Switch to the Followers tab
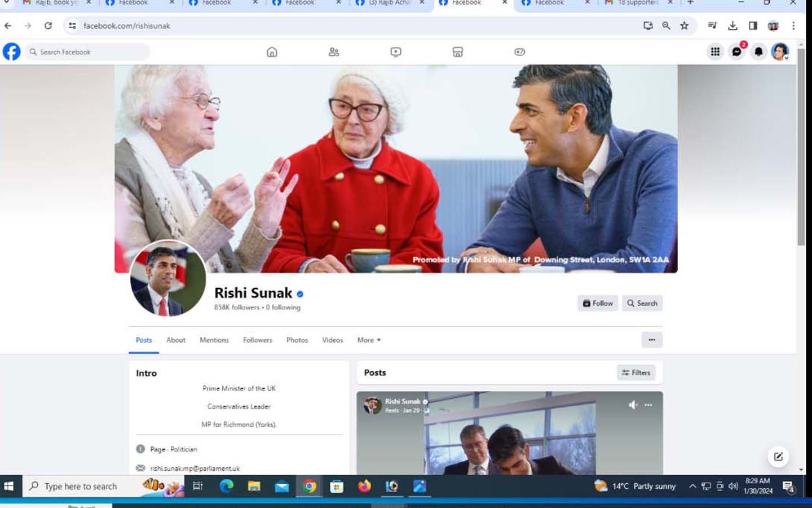The width and height of the screenshot is (812, 508). (258, 340)
